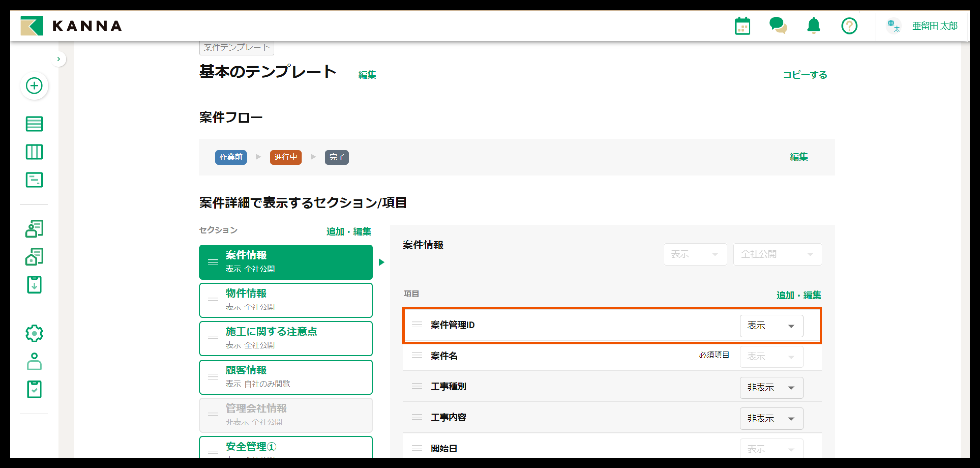Open the board columns sidebar icon
980x468 pixels.
click(x=34, y=152)
